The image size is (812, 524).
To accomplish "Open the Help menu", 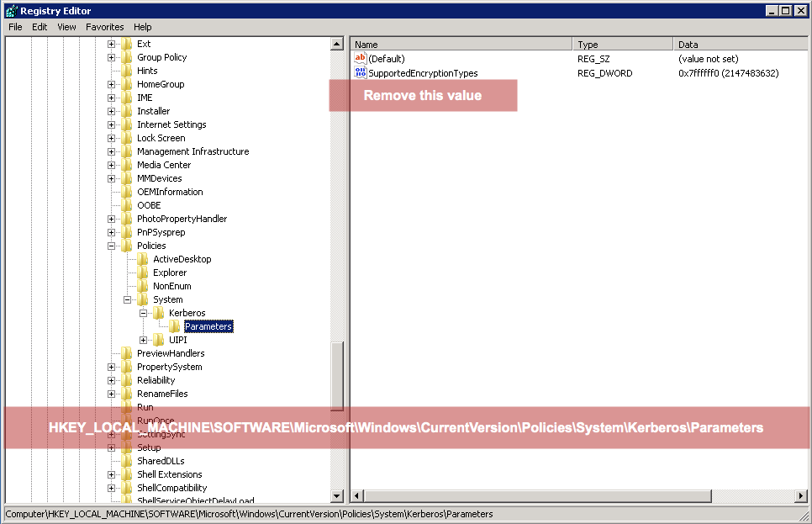I will (142, 27).
